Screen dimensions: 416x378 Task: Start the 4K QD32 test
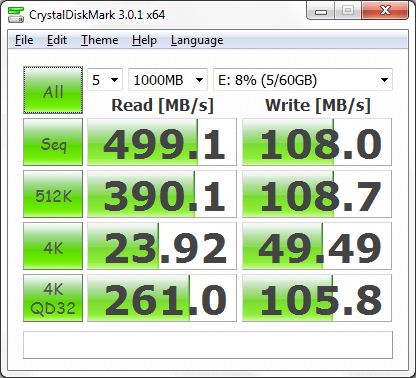point(53,298)
